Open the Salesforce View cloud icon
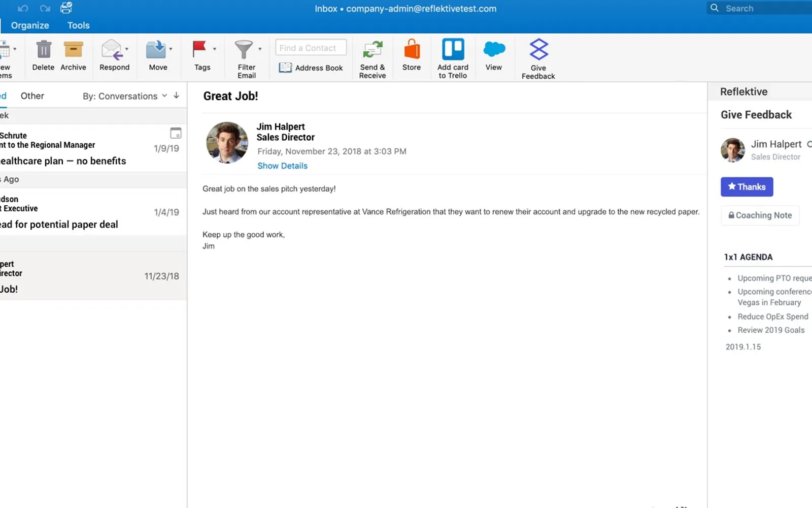Screen dimensions: 812x508 (x=494, y=49)
